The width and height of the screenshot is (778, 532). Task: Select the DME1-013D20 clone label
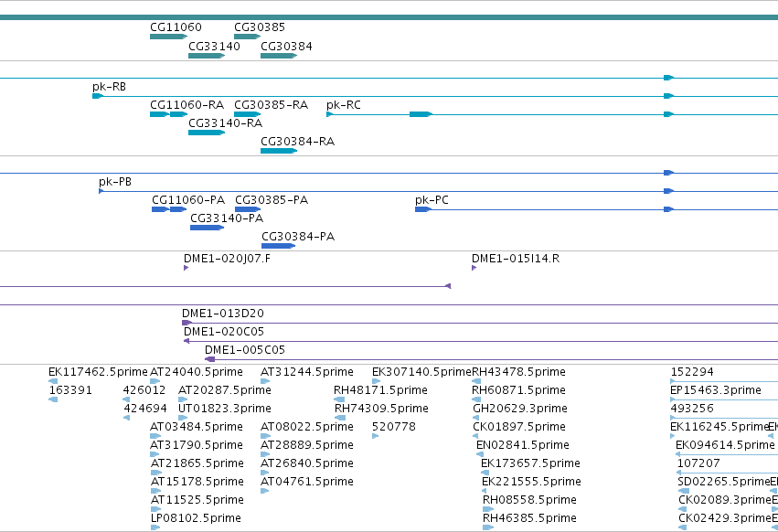coord(223,314)
